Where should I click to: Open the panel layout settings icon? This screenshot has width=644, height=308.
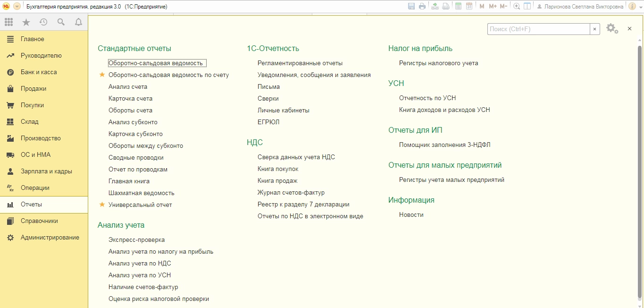point(527,7)
